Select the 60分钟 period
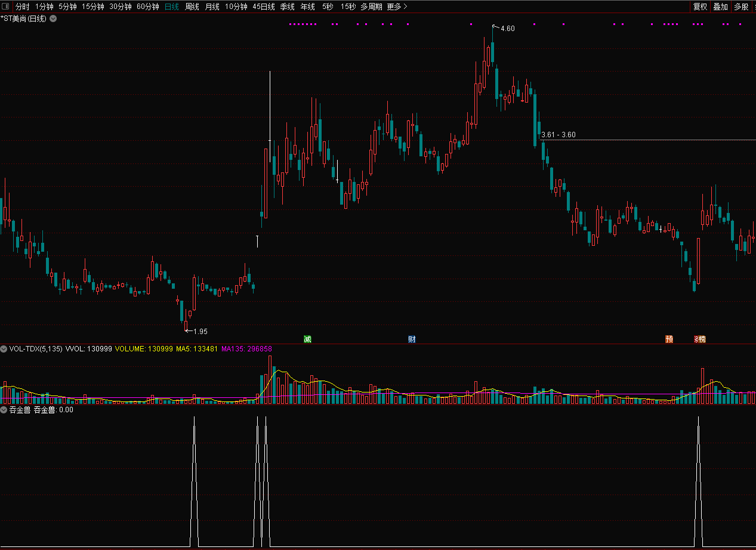 click(x=148, y=7)
